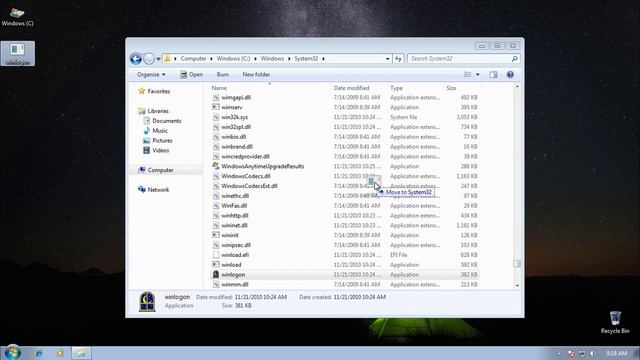
Task: Open Pictures library in sidebar
Action: click(x=158, y=140)
